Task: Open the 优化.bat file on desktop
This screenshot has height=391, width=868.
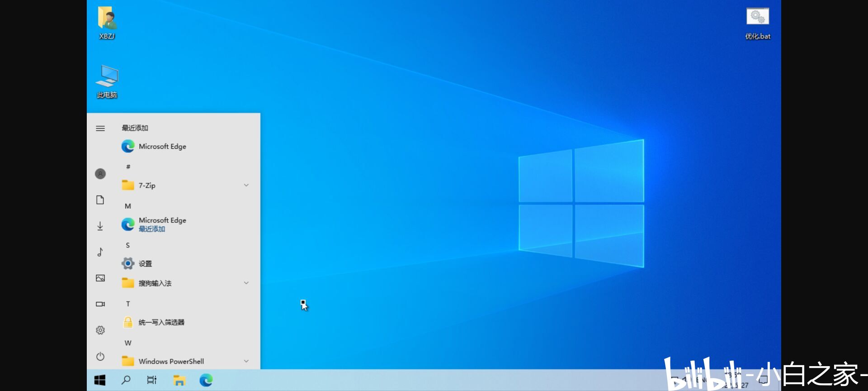Action: [x=758, y=24]
